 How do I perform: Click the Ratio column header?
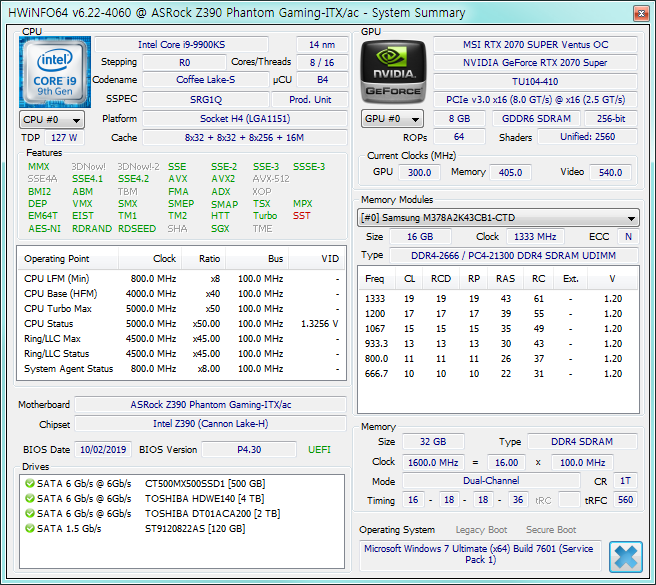click(x=203, y=259)
